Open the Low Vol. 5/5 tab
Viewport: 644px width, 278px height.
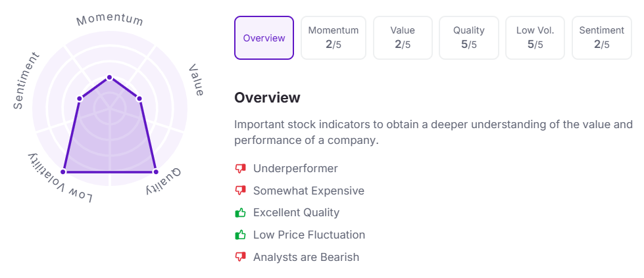[535, 38]
